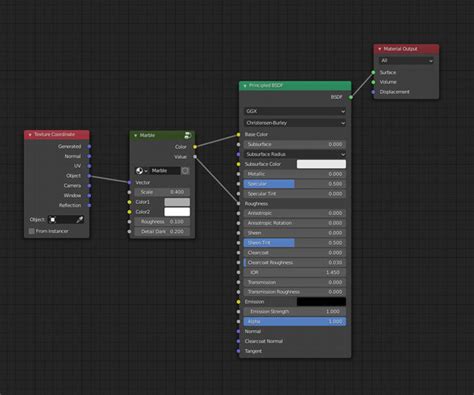The image size is (474, 395).
Task: Click the object icon in Texture Coordinate Object field
Action: click(x=53, y=220)
